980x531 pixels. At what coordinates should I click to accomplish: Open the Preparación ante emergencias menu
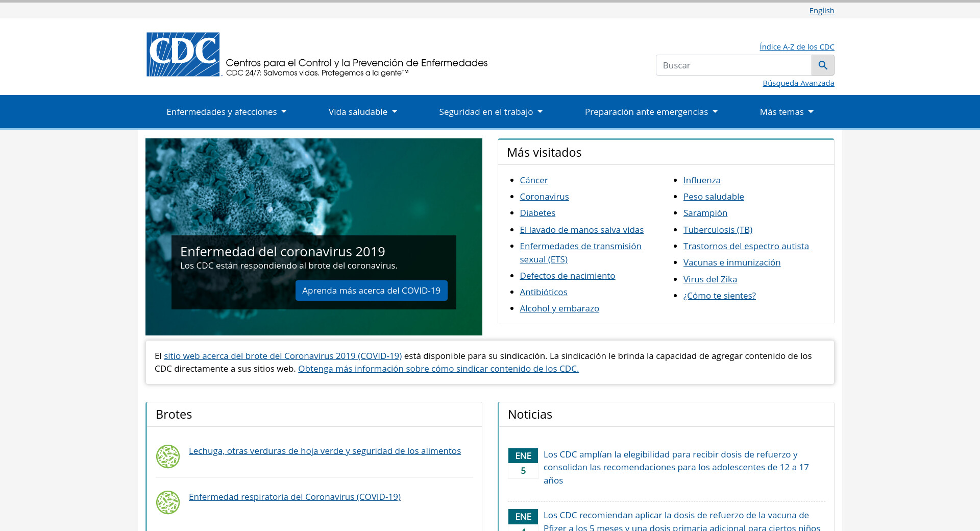point(651,112)
